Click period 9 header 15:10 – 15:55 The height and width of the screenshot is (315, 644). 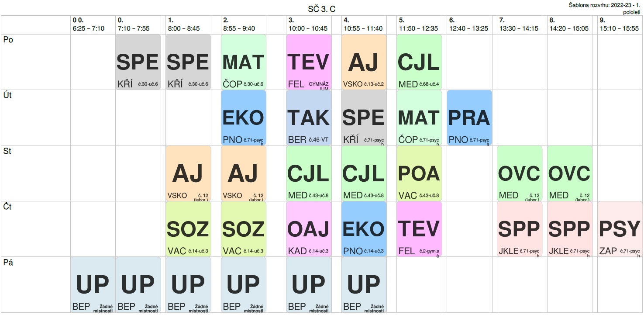click(619, 25)
